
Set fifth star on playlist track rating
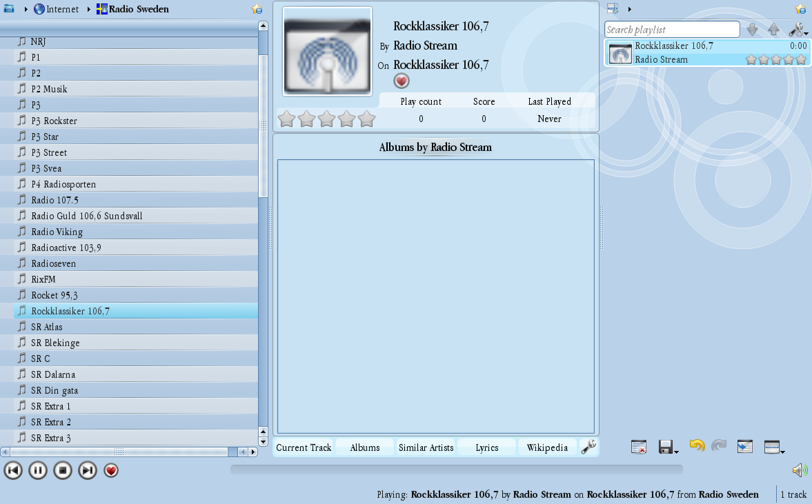(801, 59)
